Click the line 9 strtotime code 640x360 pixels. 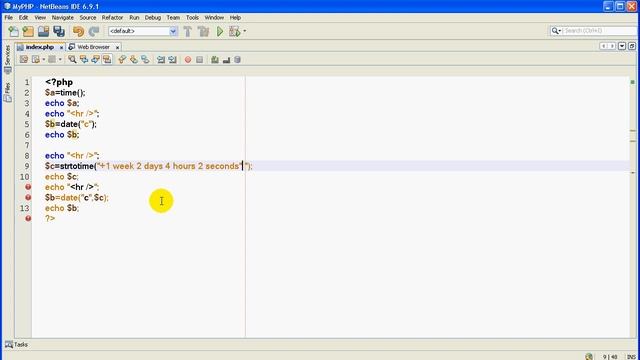[149, 166]
